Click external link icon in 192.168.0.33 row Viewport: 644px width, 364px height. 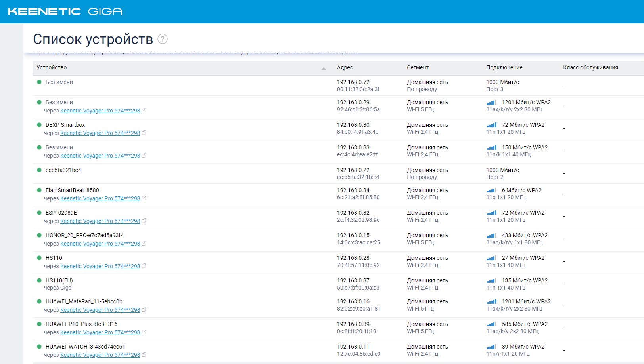(x=144, y=156)
